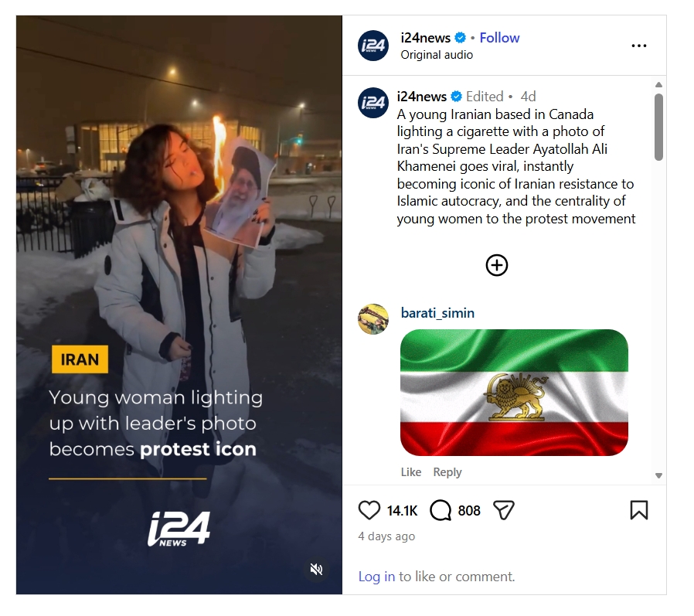Share the post with paper plane icon
Image resolution: width=694 pixels, height=616 pixels.
(x=504, y=510)
